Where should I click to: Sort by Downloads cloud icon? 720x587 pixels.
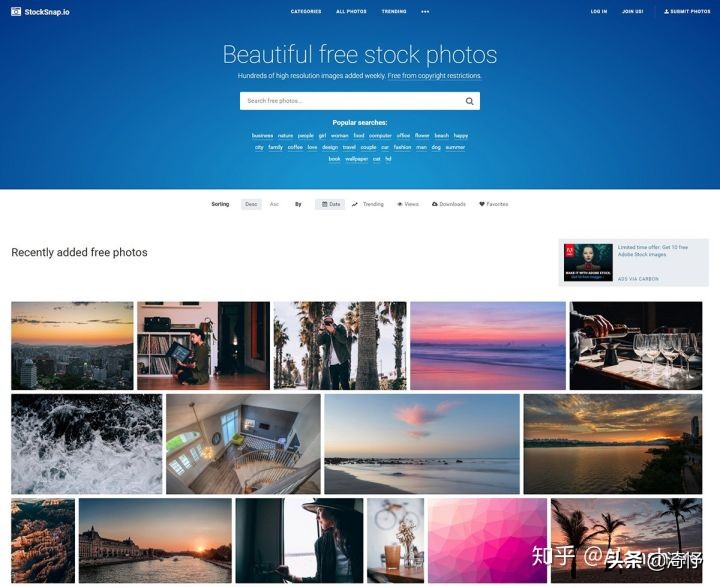(434, 204)
